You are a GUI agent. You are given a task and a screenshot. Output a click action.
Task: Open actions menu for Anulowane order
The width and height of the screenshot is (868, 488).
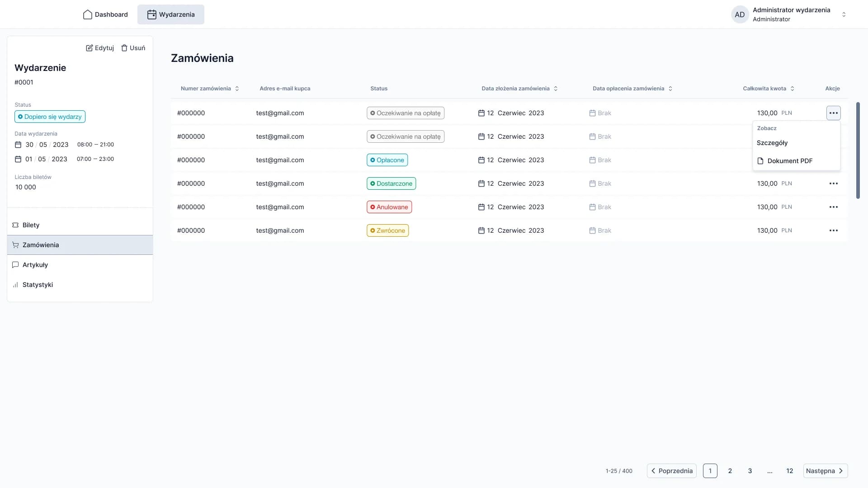[x=833, y=207]
